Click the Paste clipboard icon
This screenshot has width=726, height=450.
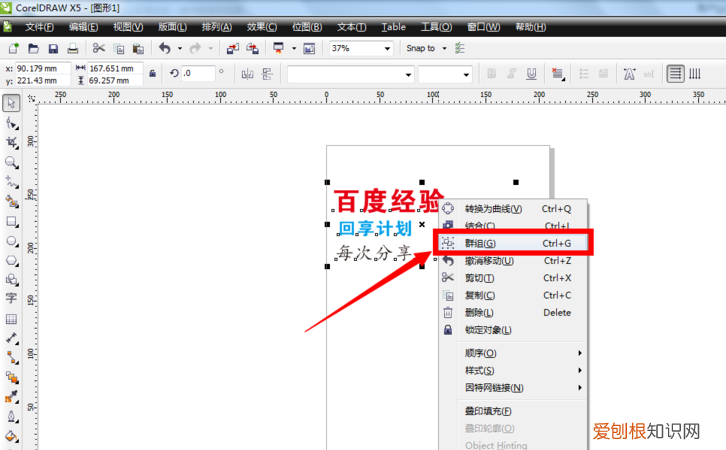point(138,49)
